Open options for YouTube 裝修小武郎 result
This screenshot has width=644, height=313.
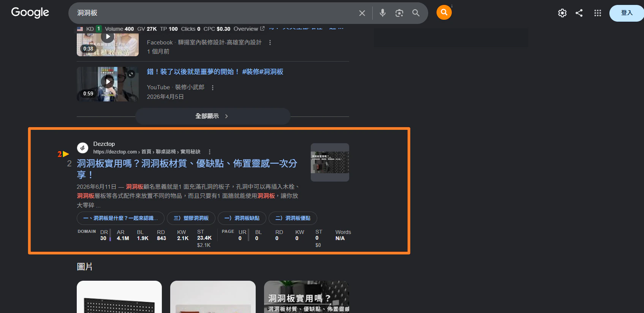213,87
